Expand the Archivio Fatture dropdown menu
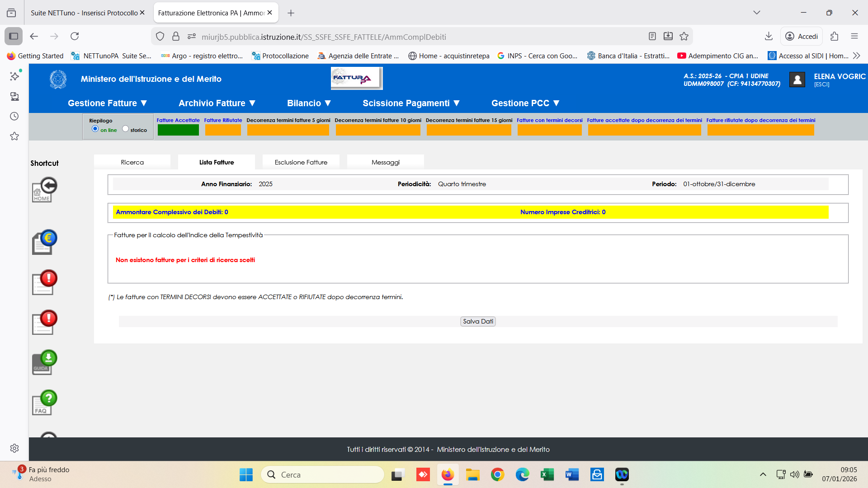The width and height of the screenshot is (868, 488). click(217, 103)
